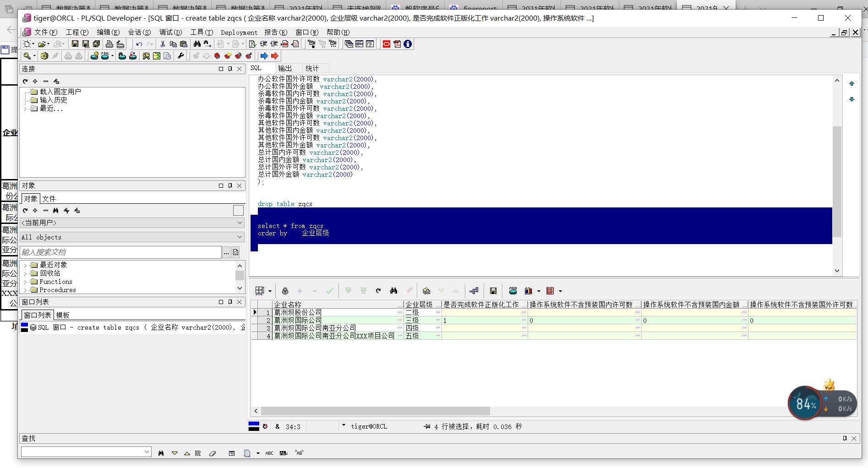Expand the Procedures folder

(25, 290)
